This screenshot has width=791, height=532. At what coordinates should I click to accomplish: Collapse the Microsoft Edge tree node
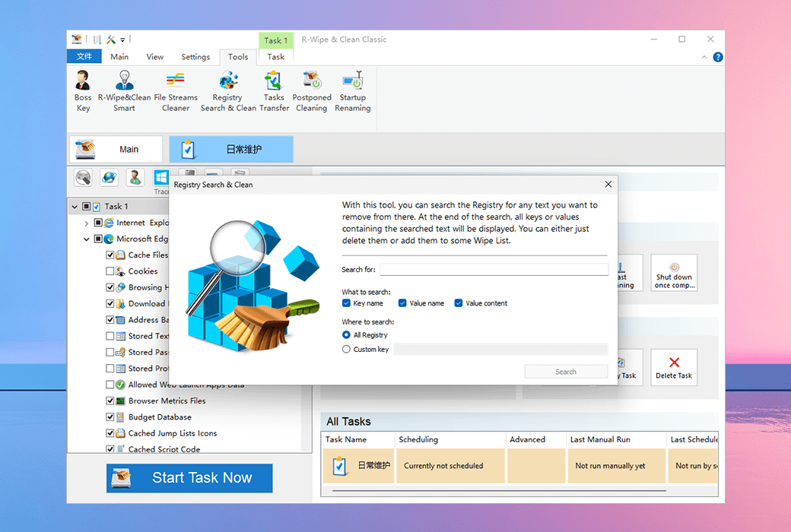click(87, 239)
